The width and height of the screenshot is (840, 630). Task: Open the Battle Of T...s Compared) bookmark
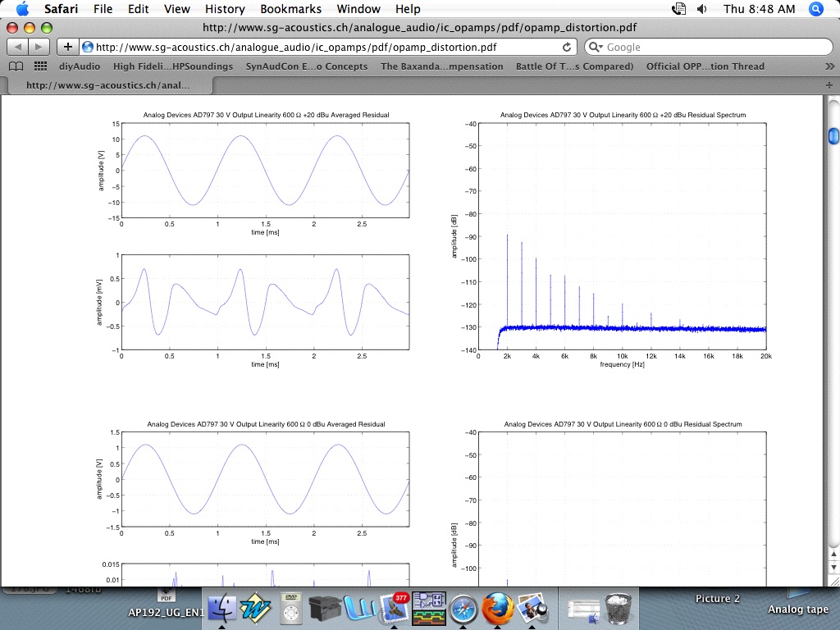tap(575, 66)
